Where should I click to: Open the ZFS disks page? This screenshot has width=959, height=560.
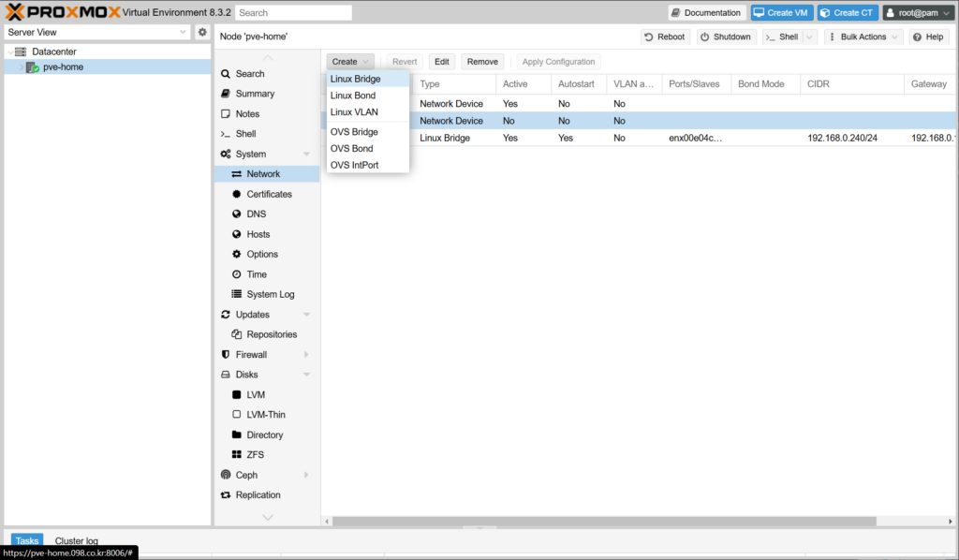coord(255,454)
